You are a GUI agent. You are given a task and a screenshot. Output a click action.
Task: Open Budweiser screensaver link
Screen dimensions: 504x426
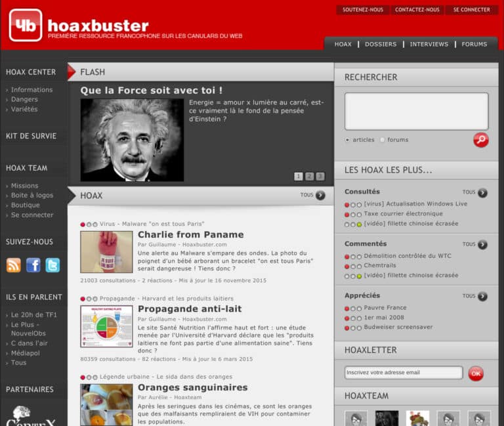398,327
